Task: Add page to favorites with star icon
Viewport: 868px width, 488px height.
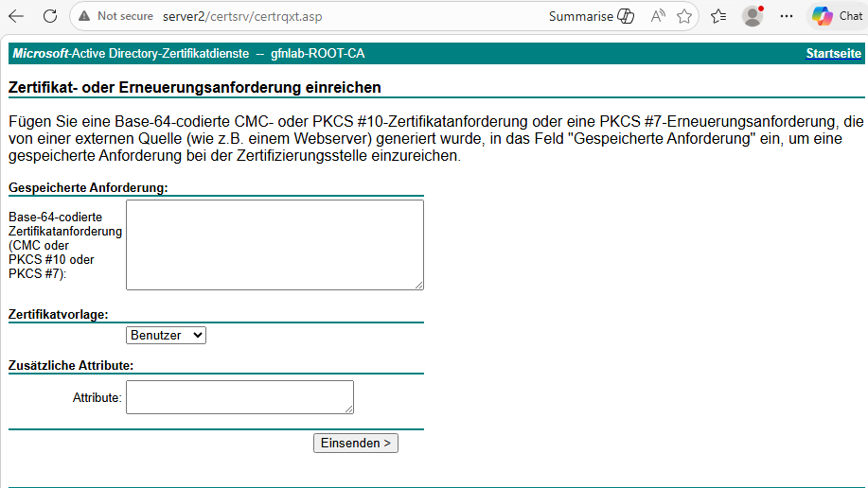Action: coord(684,16)
